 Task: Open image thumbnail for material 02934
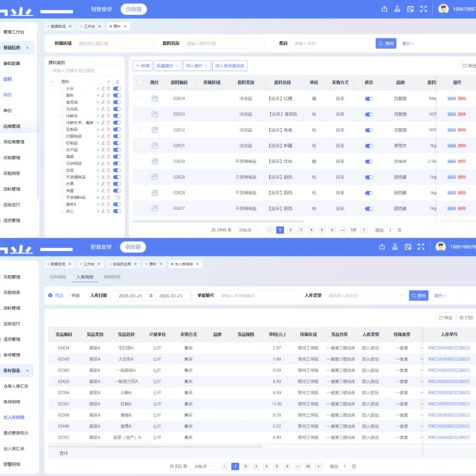pos(154,99)
